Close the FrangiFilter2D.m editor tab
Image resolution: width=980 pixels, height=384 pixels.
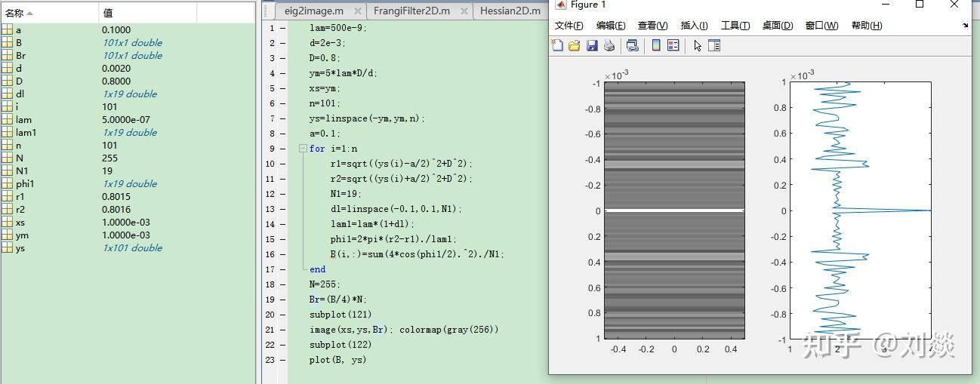click(463, 11)
